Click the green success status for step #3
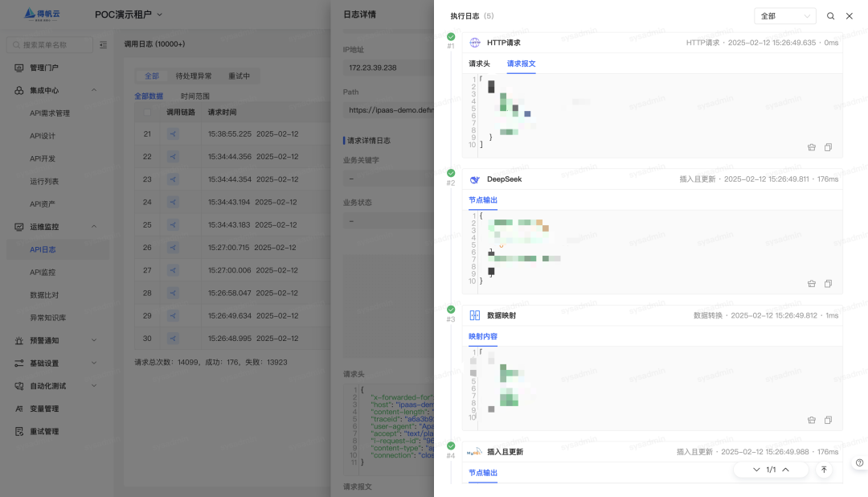This screenshot has width=868, height=497. click(451, 309)
